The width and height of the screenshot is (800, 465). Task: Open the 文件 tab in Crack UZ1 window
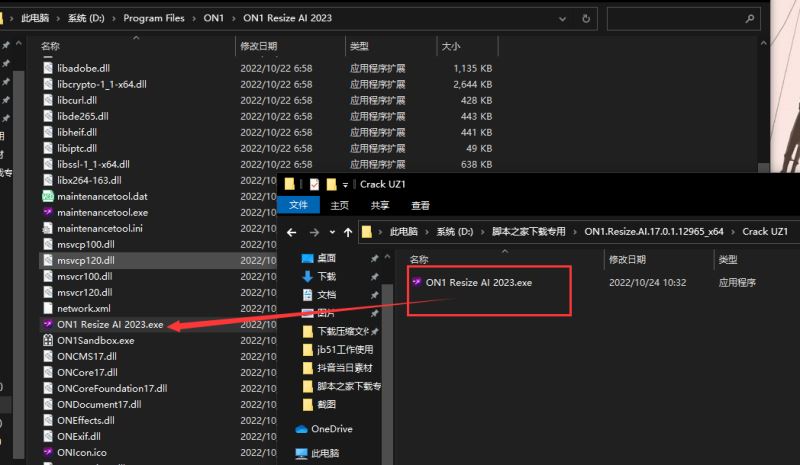point(298,205)
